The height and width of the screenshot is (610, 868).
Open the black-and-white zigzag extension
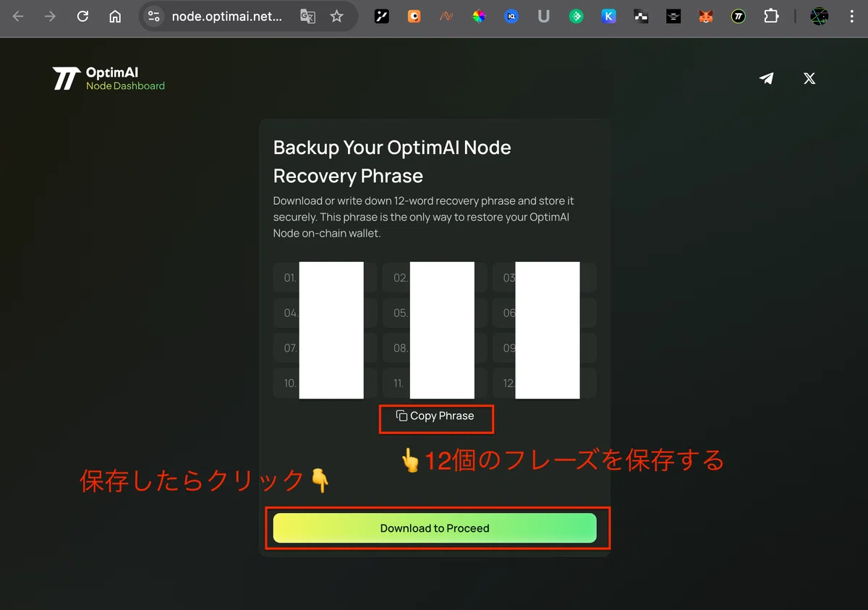641,16
